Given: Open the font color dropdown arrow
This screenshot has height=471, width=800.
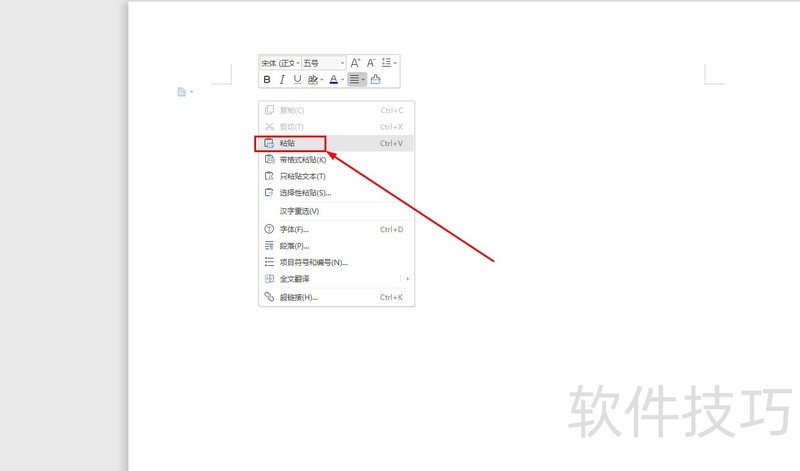Looking at the screenshot, I should [x=342, y=80].
